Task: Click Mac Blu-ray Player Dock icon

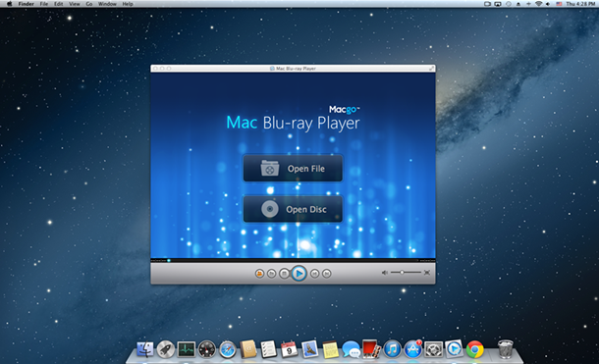Action: tap(455, 349)
